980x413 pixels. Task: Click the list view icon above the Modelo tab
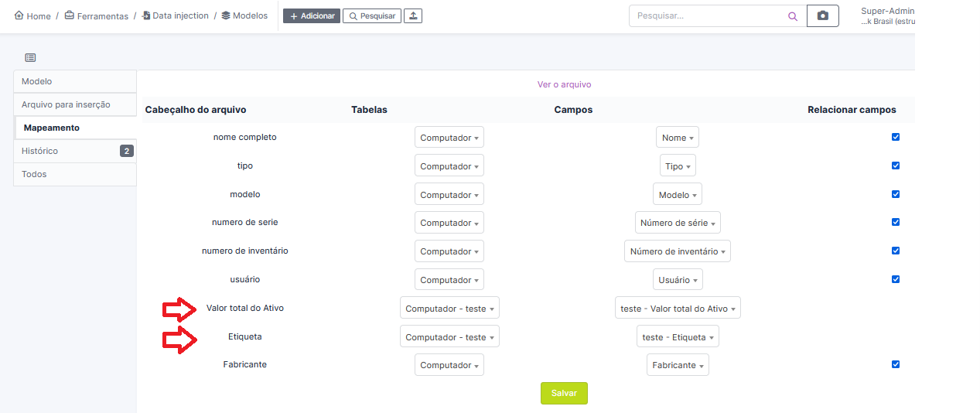coord(30,58)
